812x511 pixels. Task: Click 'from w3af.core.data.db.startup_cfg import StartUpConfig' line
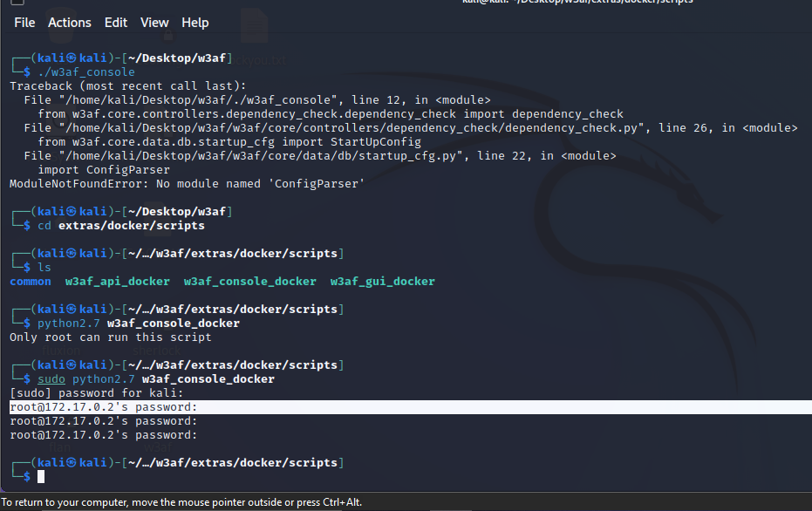[x=229, y=142]
